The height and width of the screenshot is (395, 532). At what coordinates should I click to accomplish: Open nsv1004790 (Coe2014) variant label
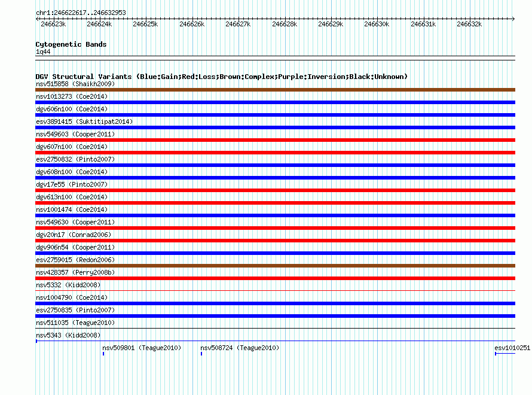tap(72, 297)
